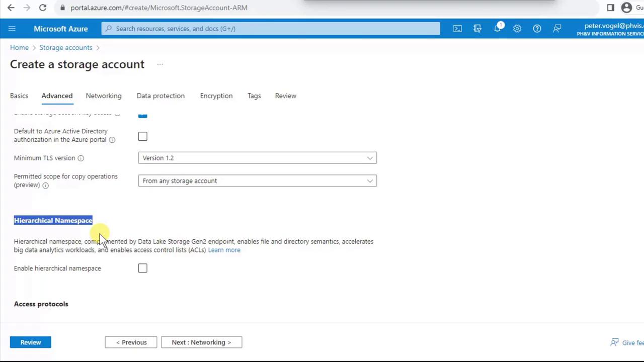Show info for Permitted scope for copy operations

pyautogui.click(x=45, y=186)
